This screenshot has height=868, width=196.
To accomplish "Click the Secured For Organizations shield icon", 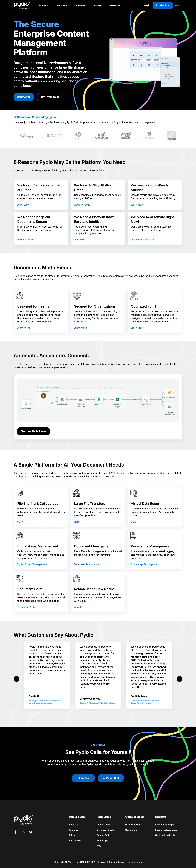I will click(77, 296).
